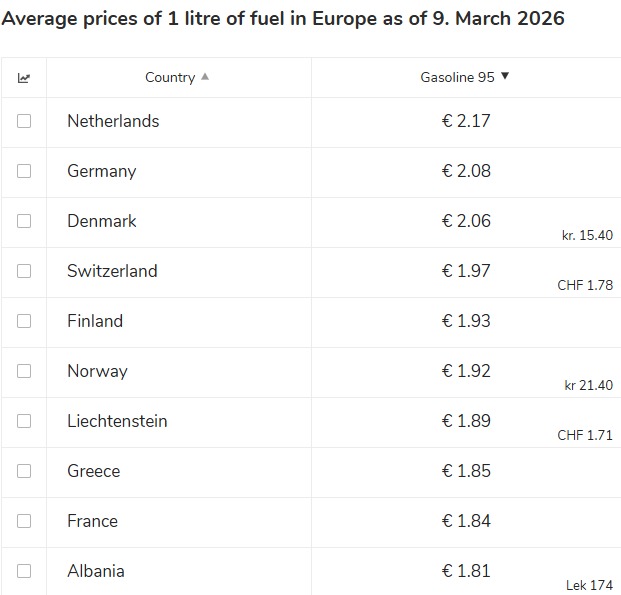Select the Denmark checkbox
The width and height of the screenshot is (621, 595).
(x=24, y=221)
